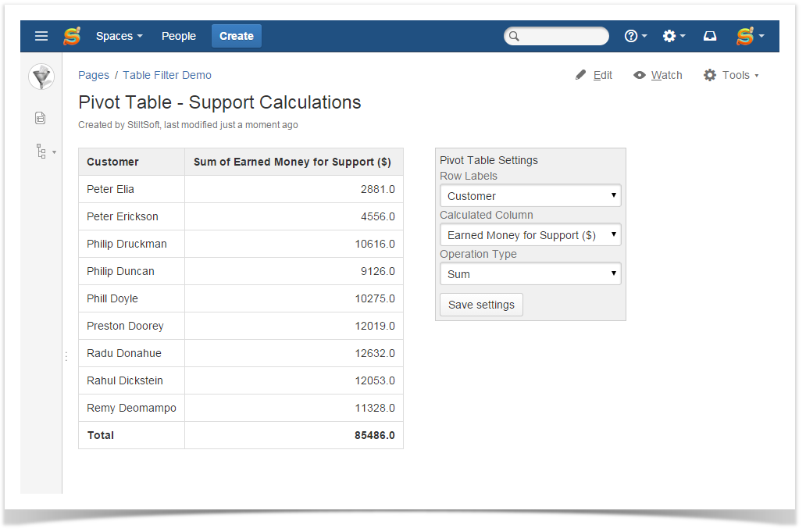Open the notifications inbox tray icon
This screenshot has height=532, width=806.
tap(709, 36)
